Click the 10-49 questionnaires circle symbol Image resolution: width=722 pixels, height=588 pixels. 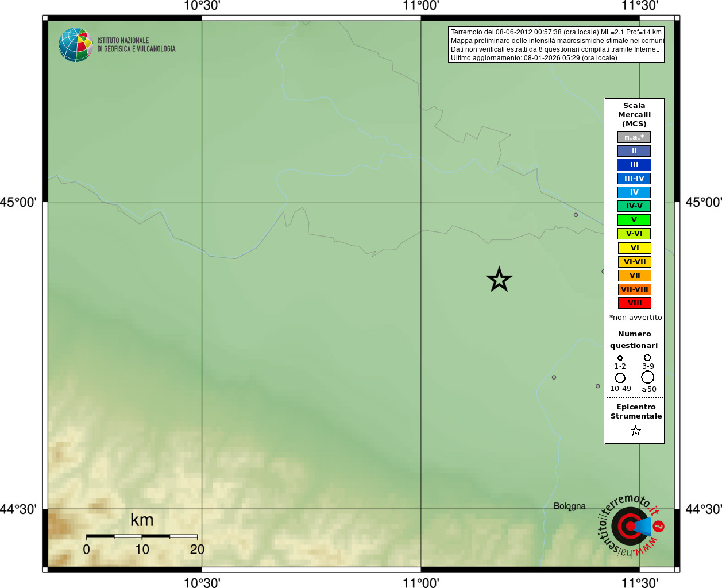[620, 378]
